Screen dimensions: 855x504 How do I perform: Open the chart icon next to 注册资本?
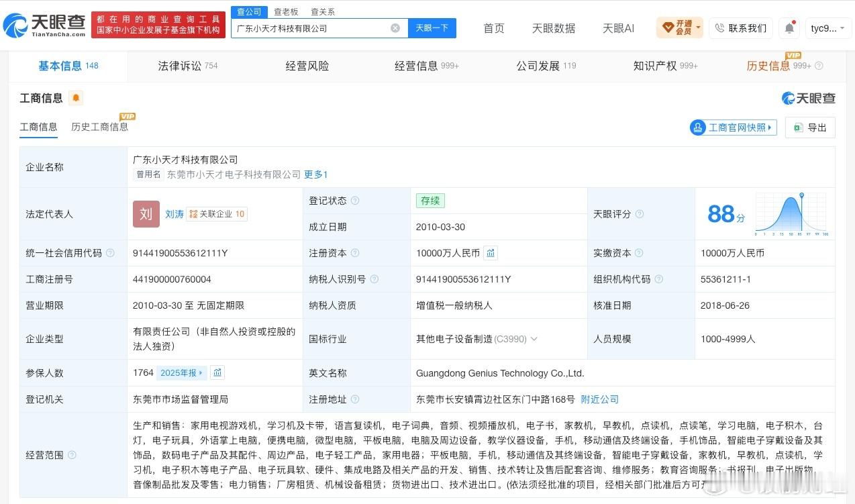tap(491, 253)
